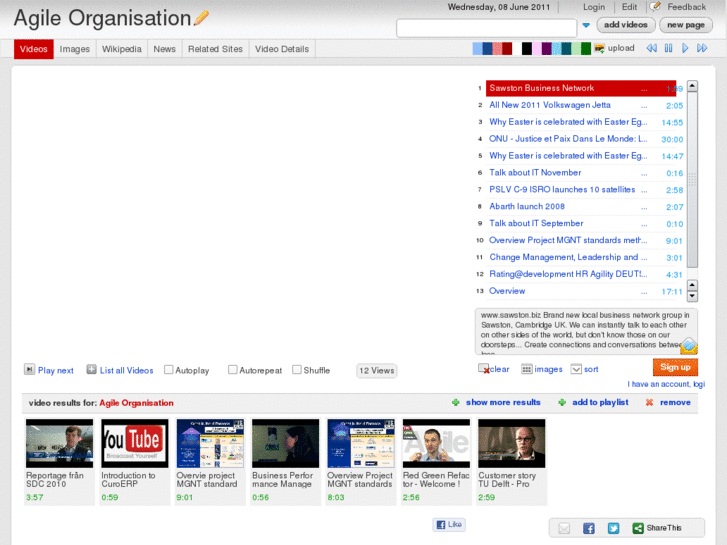Click the Facebook Like button
727x545 pixels.
click(x=449, y=524)
